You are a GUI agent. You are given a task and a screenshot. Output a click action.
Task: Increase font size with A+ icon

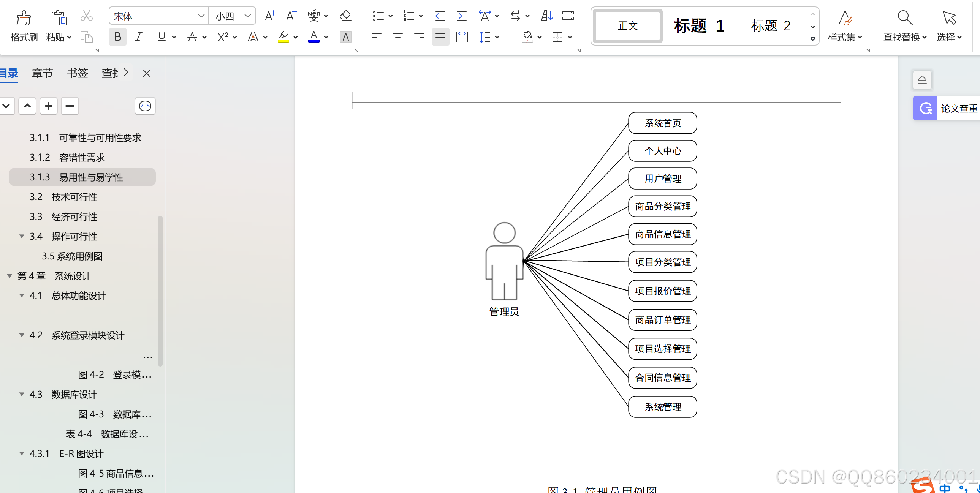click(x=270, y=16)
